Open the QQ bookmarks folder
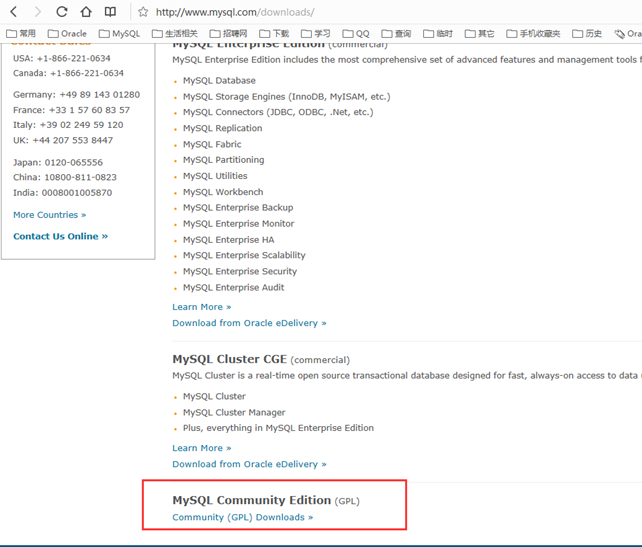The image size is (642, 547). [x=356, y=34]
